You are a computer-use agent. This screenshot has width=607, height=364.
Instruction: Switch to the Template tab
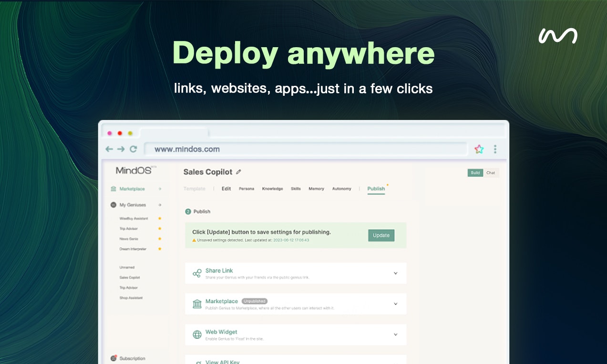point(194,189)
